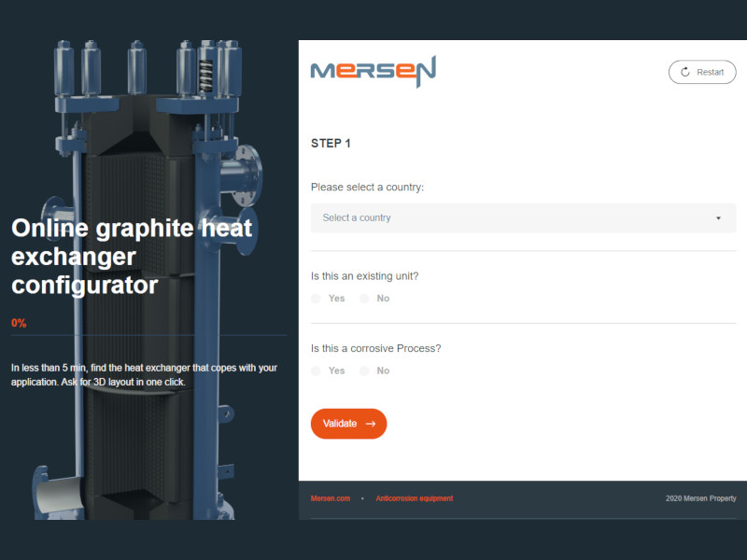Click the STEP 1 heading
747x560 pixels.
point(331,144)
